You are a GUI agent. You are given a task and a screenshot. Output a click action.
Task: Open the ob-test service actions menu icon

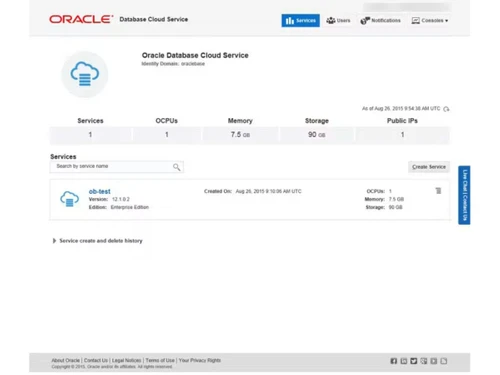pos(438,191)
